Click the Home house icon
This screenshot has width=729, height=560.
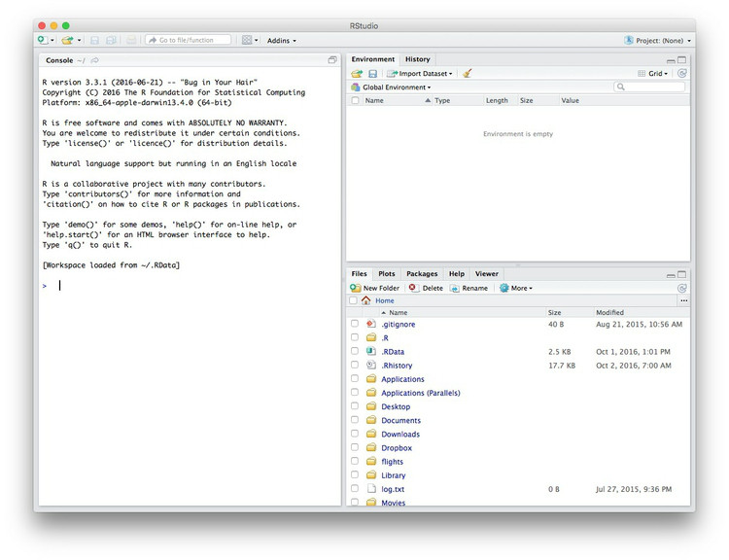pyautogui.click(x=365, y=300)
